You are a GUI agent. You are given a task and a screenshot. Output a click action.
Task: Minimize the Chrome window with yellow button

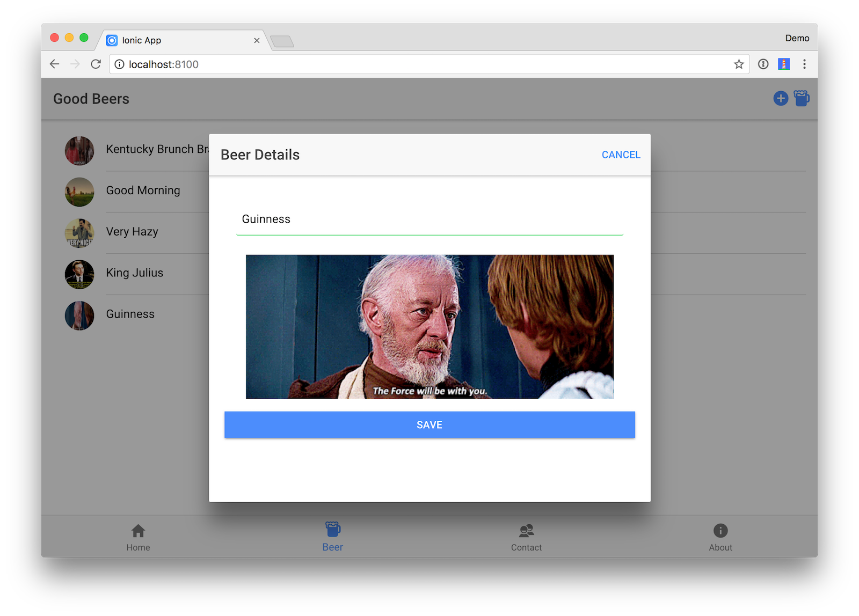pyautogui.click(x=69, y=38)
